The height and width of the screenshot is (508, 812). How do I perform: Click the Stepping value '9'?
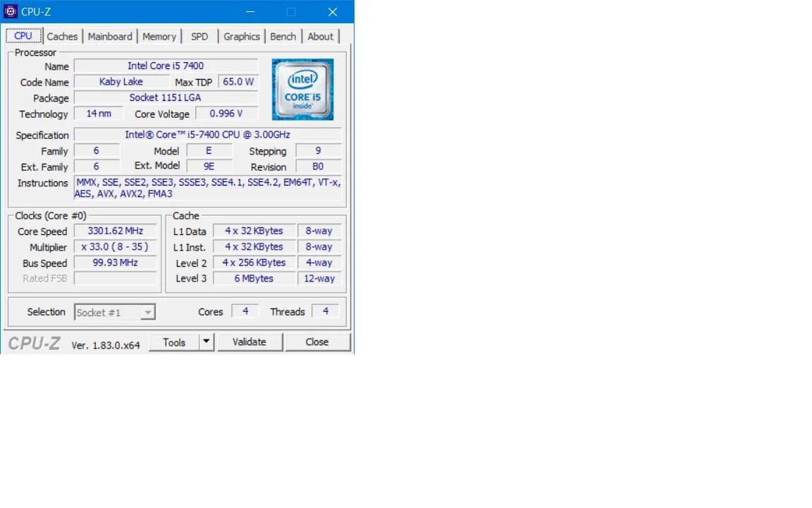tap(319, 150)
